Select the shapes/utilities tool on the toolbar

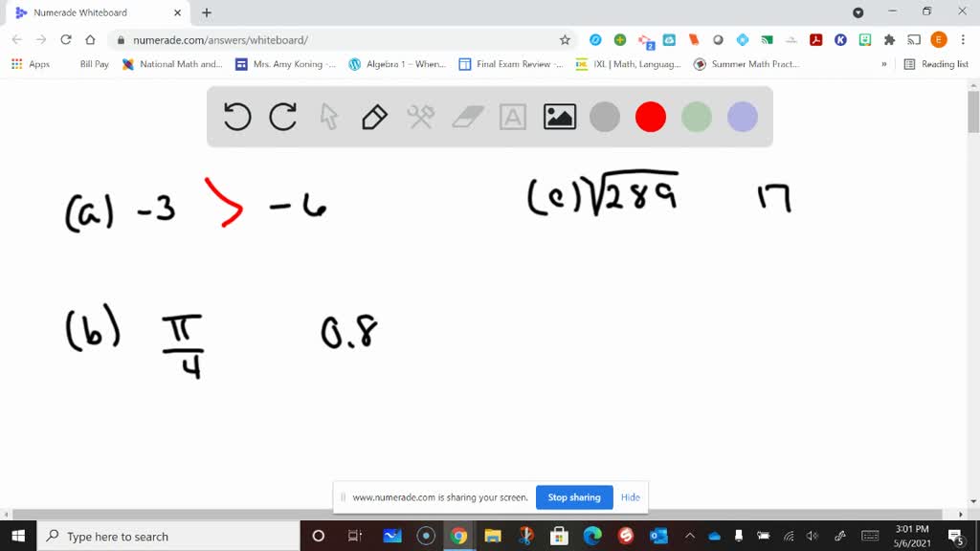coord(420,116)
